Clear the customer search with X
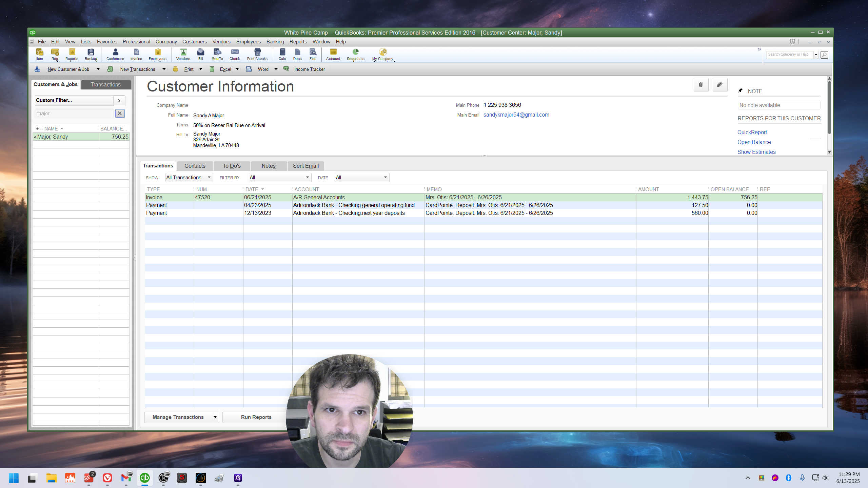The height and width of the screenshot is (488, 868). pos(120,113)
